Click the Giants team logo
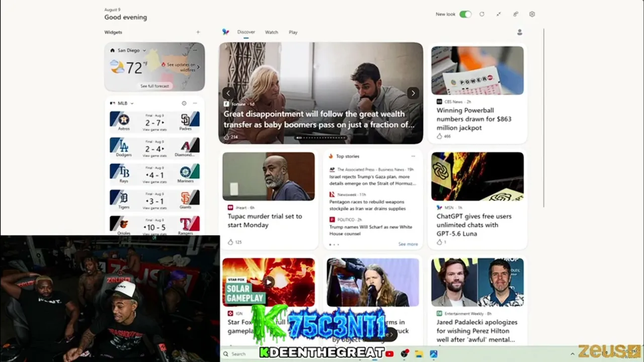The width and height of the screenshot is (644, 362). 185,198
